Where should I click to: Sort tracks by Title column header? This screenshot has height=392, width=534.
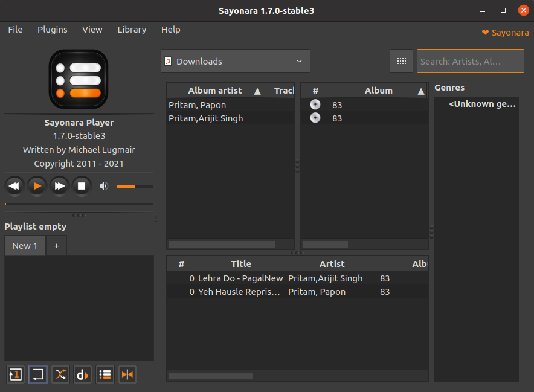[x=241, y=264]
